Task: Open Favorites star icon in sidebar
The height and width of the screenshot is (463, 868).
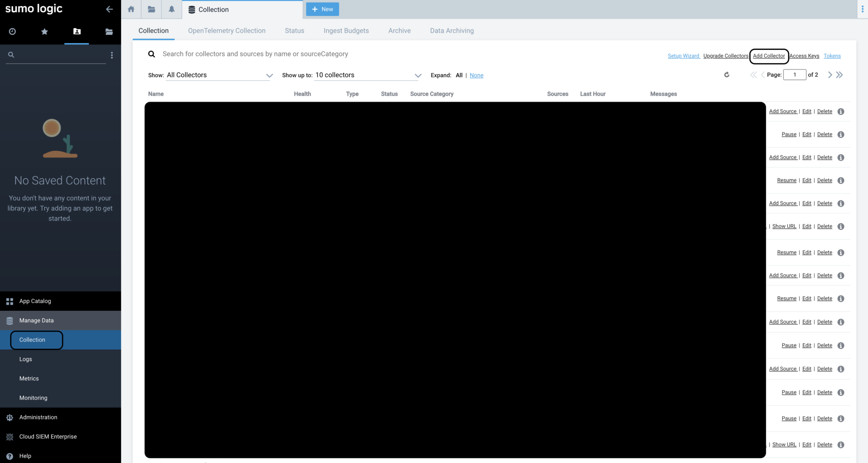Action: pyautogui.click(x=45, y=31)
